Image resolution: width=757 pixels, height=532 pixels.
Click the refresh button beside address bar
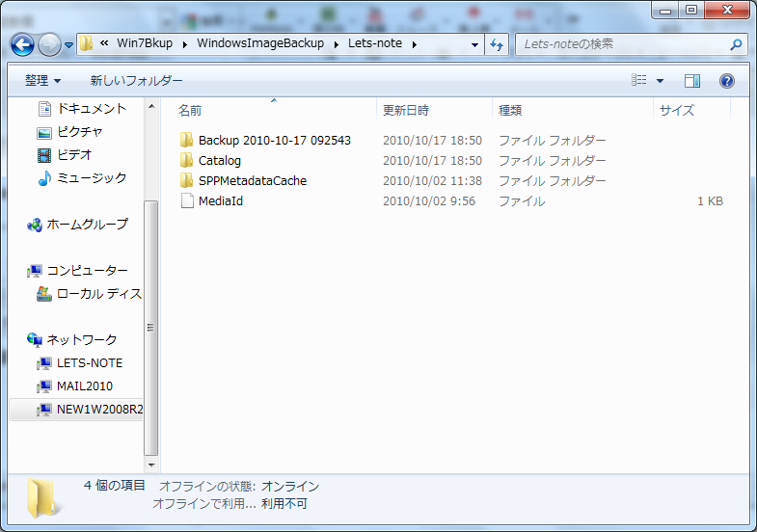[x=498, y=44]
